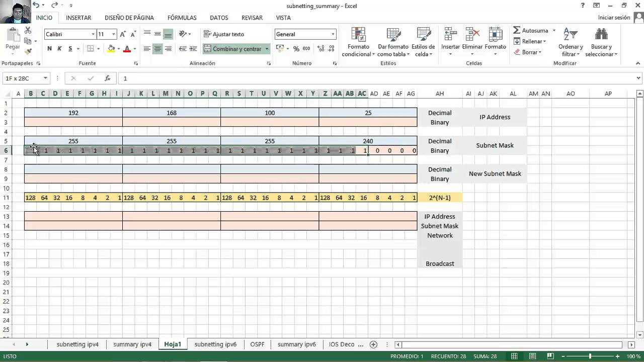Apply the yellow fill color bucket
Viewport: 644px width, 362px height.
[112, 49]
